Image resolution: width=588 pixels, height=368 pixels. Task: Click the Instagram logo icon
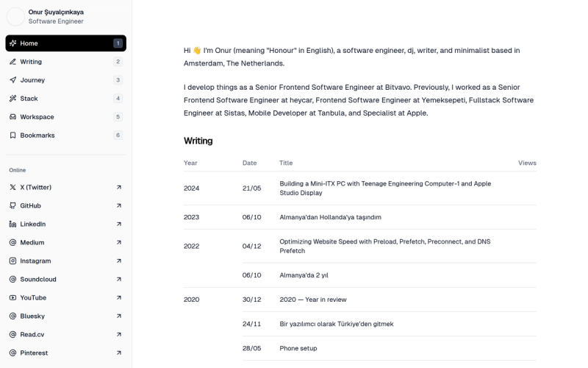(12, 261)
